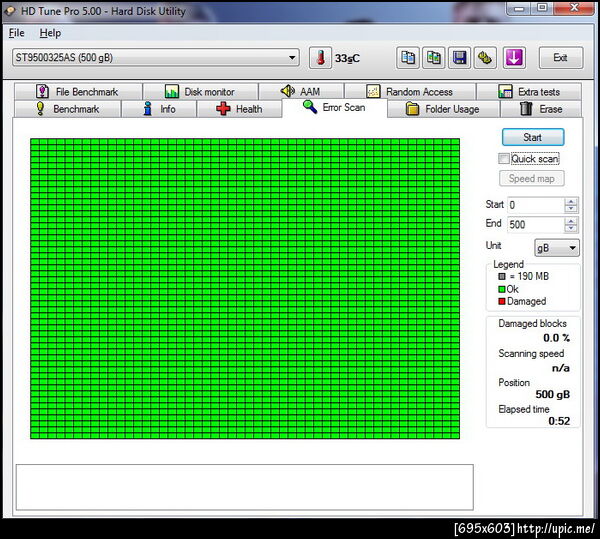Switch to the File Benchmark tab
This screenshot has height=539, width=600.
click(x=78, y=92)
